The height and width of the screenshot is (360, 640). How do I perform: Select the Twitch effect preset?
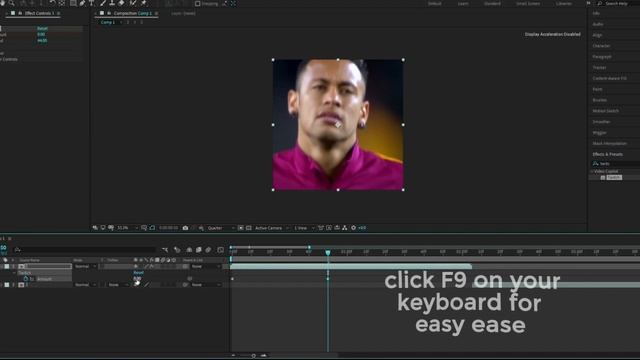click(614, 178)
